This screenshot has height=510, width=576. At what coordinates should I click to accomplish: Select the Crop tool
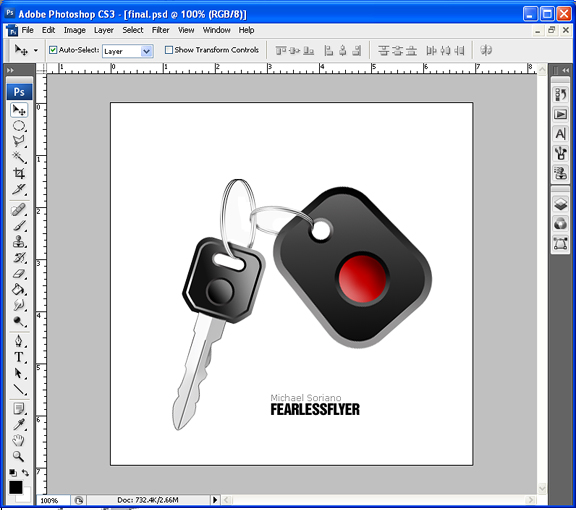[x=19, y=173]
